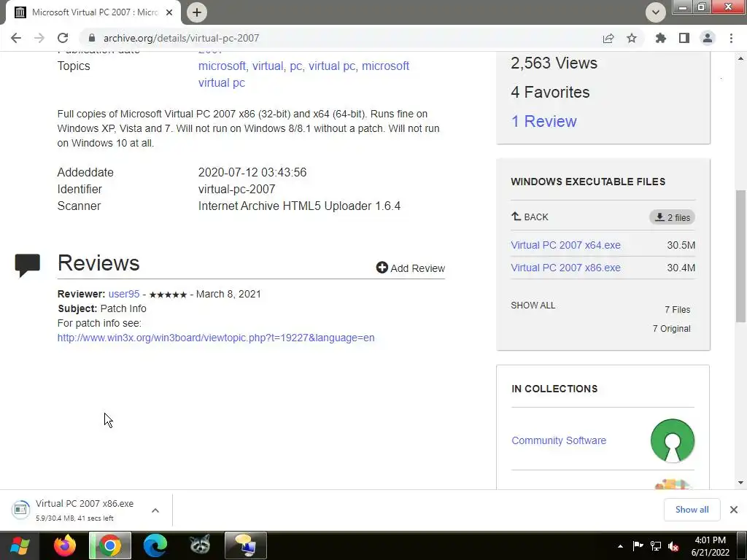Open the Chrome three-dot menu
The width and height of the screenshot is (747, 560).
coord(731,38)
